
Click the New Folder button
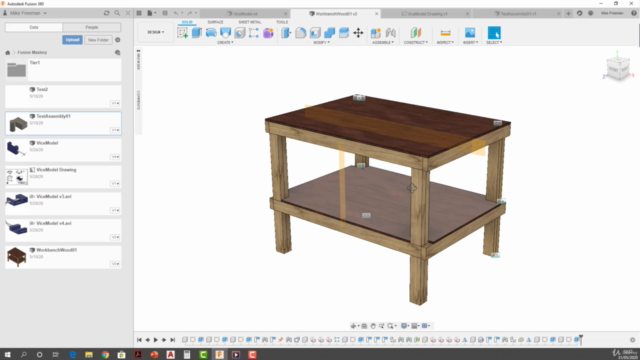point(98,40)
